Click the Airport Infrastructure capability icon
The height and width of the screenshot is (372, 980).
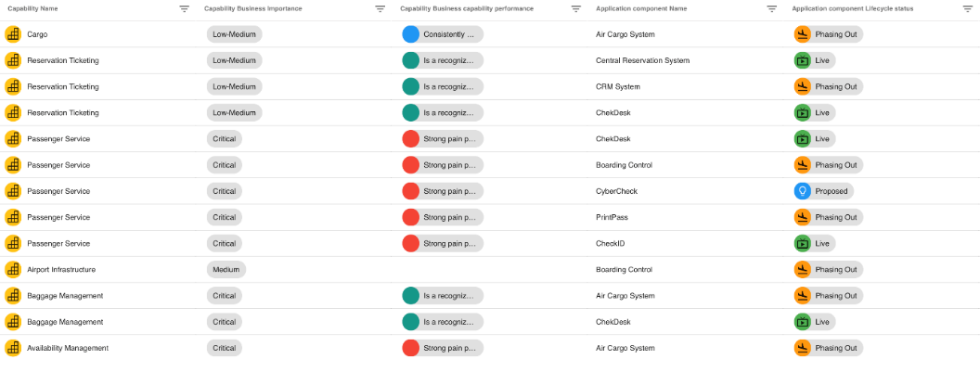pyautogui.click(x=13, y=269)
